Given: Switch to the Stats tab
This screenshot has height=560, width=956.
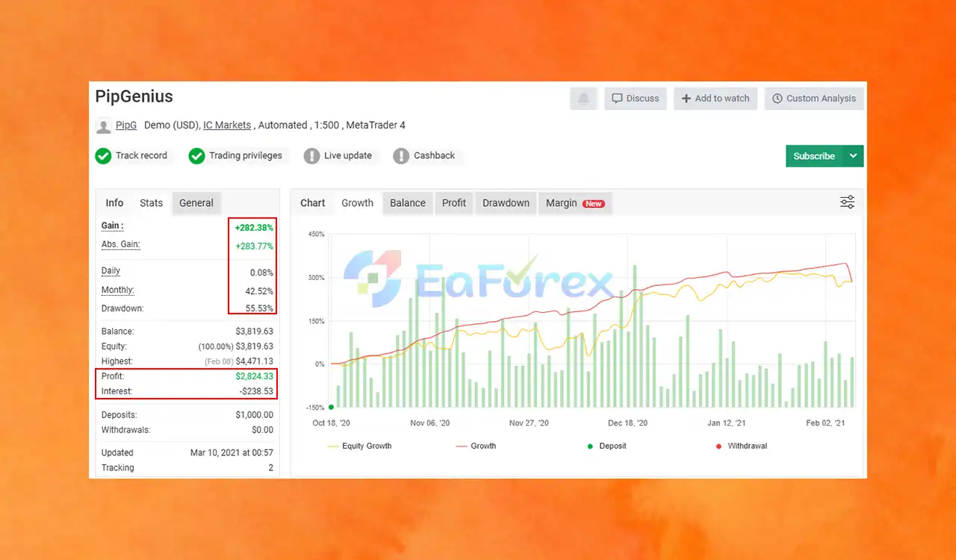Looking at the screenshot, I should pos(151,203).
